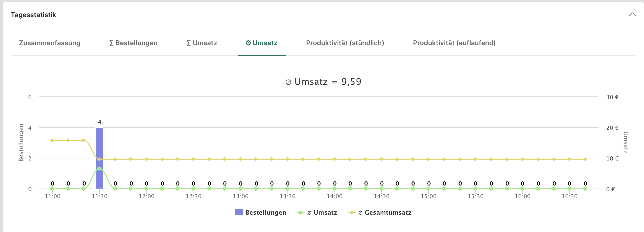This screenshot has width=644, height=232.
Task: Switch to the ∑ Bestellungen tab
Action: [x=133, y=43]
